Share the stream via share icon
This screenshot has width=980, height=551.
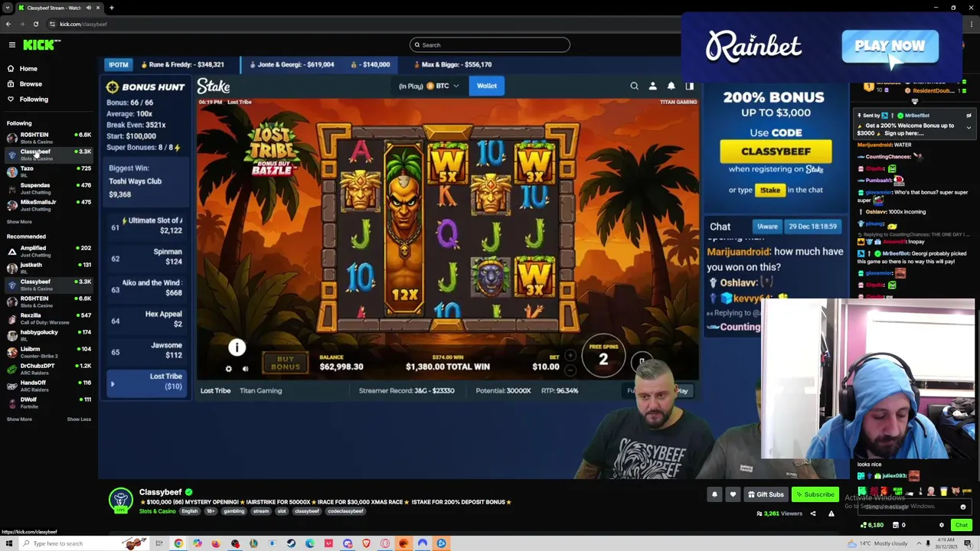coord(813,514)
